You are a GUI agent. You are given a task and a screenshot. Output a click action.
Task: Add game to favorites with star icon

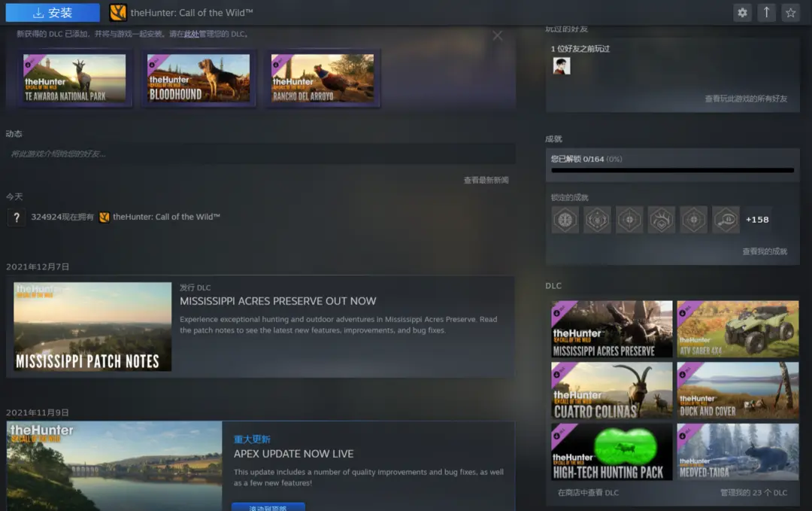[x=791, y=13]
